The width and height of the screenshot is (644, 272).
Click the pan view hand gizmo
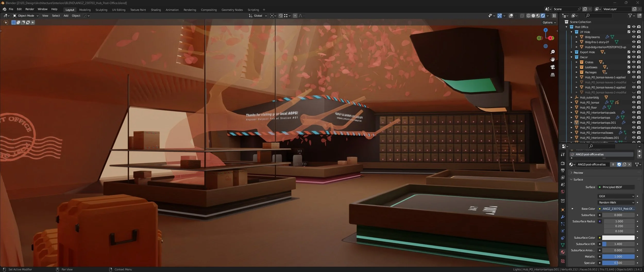pyautogui.click(x=553, y=60)
